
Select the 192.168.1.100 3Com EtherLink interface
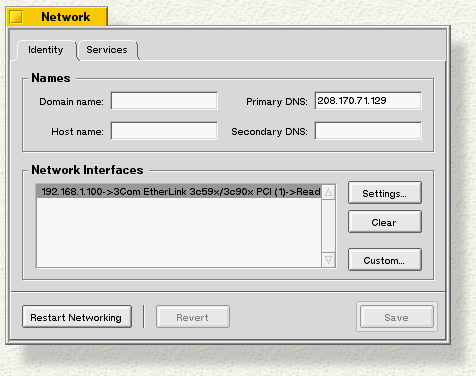pyautogui.click(x=179, y=192)
